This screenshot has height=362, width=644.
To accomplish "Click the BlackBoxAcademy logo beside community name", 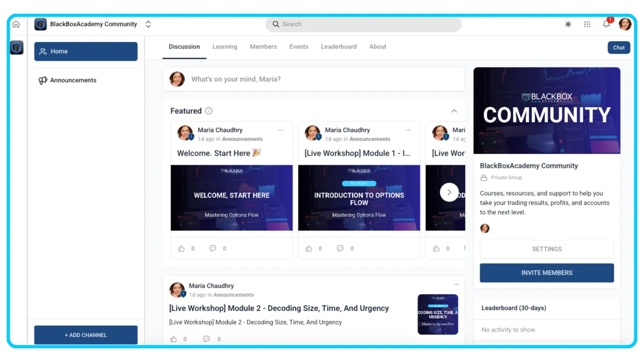I will 40,24.
